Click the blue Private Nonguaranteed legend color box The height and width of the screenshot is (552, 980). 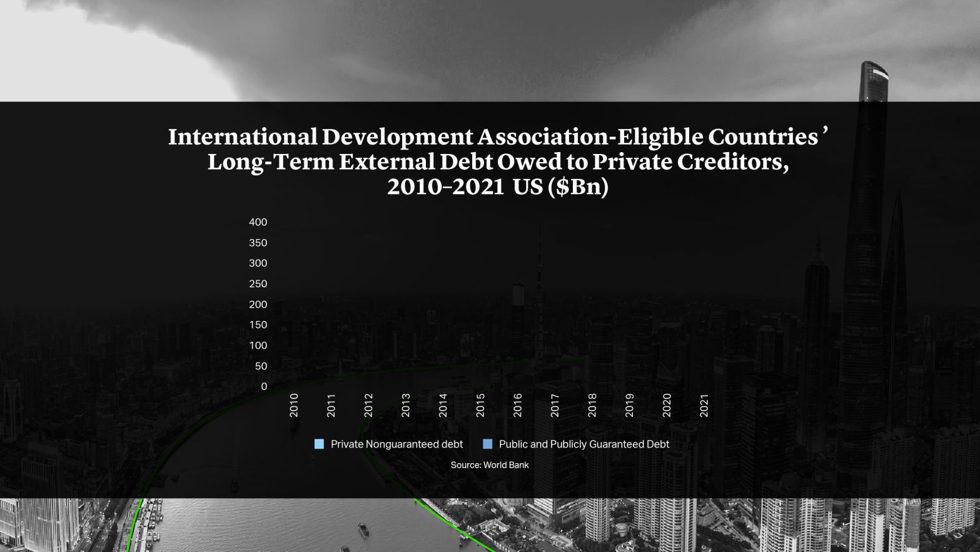coord(320,444)
